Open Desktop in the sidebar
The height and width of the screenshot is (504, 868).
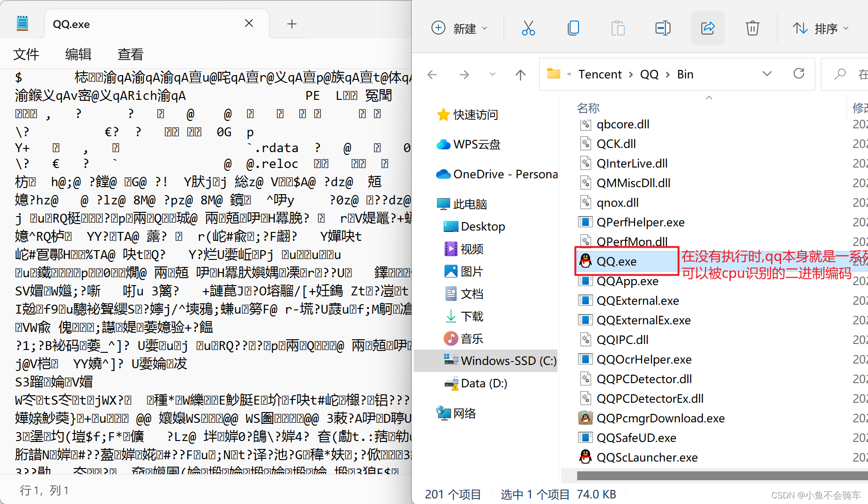click(x=474, y=226)
